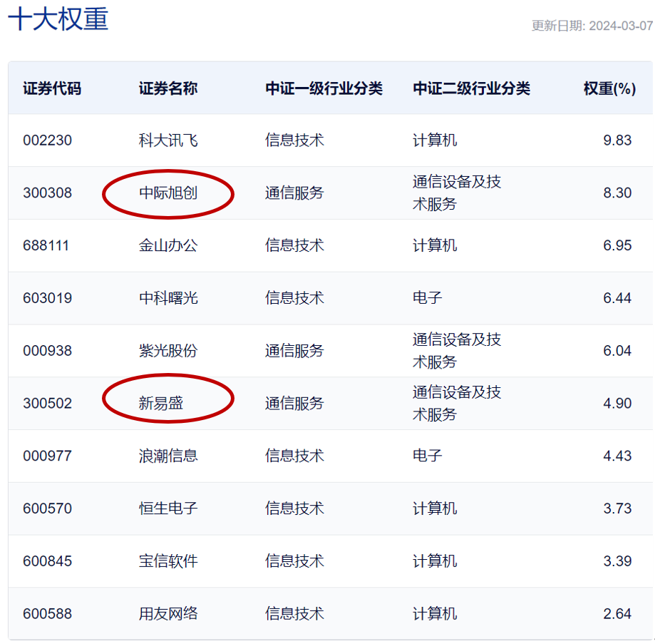Select stock name 金山办公
The height and width of the screenshot is (644, 655).
pyautogui.click(x=168, y=245)
